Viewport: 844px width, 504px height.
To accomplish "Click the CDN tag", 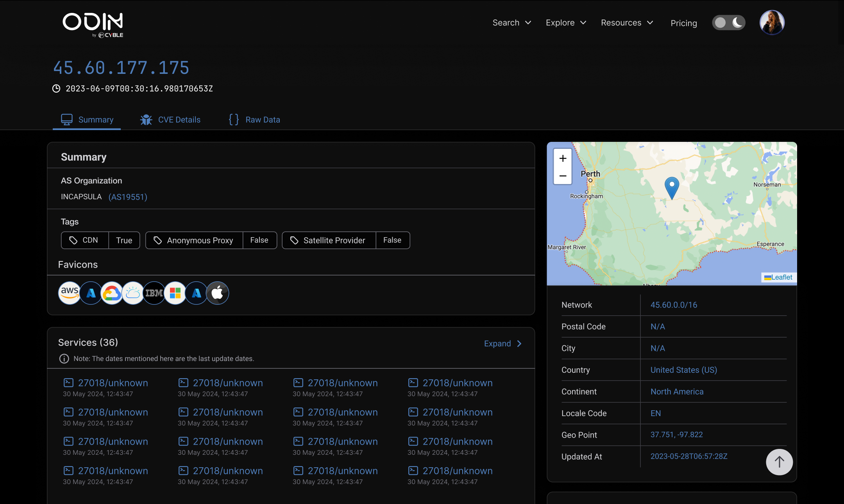I will pos(100,240).
